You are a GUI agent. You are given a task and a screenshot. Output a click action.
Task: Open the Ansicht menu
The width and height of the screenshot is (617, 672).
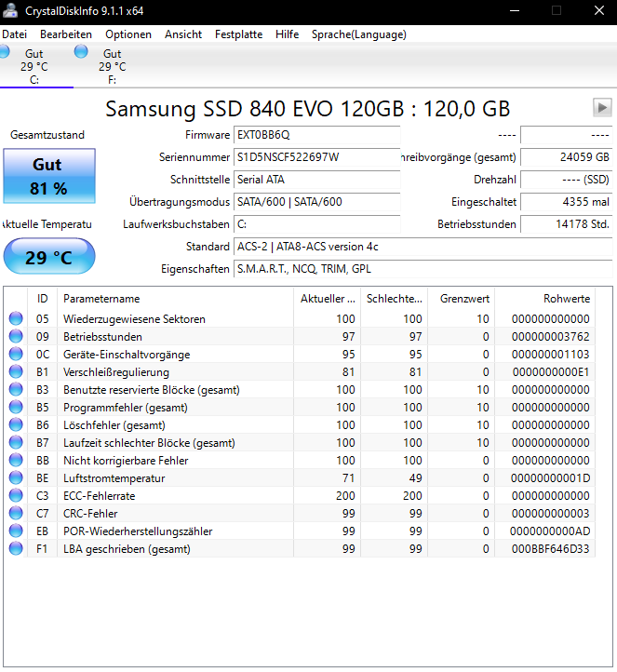183,34
